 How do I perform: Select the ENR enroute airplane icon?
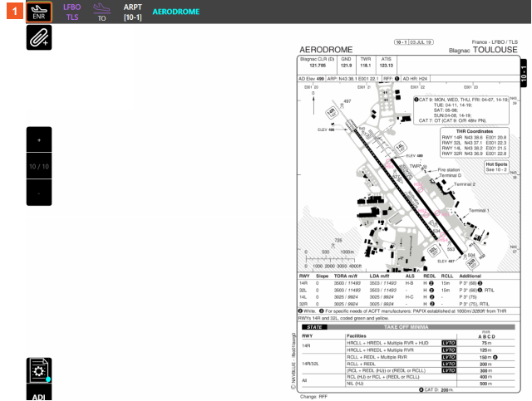(x=39, y=12)
